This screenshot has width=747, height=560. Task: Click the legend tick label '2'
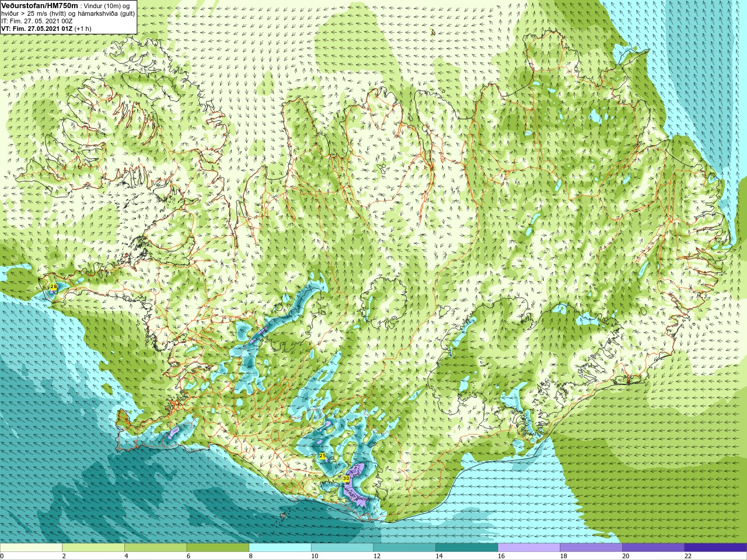point(64,556)
